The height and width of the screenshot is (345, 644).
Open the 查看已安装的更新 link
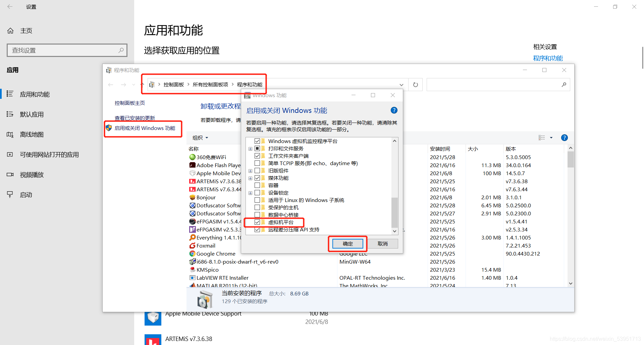click(135, 118)
